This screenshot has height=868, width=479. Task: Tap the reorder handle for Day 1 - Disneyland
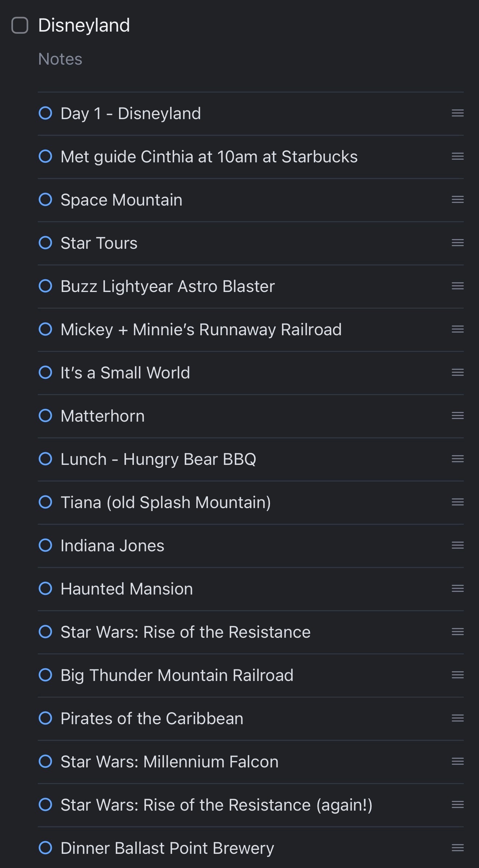(458, 113)
